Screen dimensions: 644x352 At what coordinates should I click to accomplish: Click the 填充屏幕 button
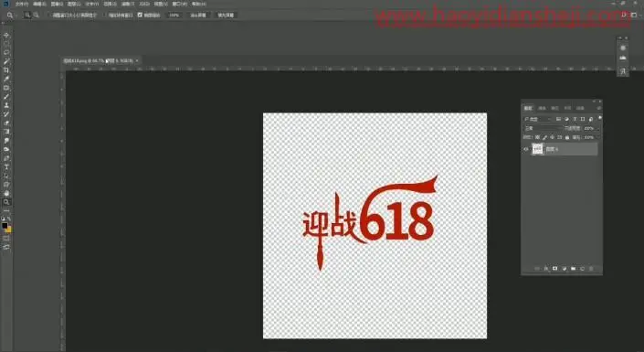tap(226, 15)
